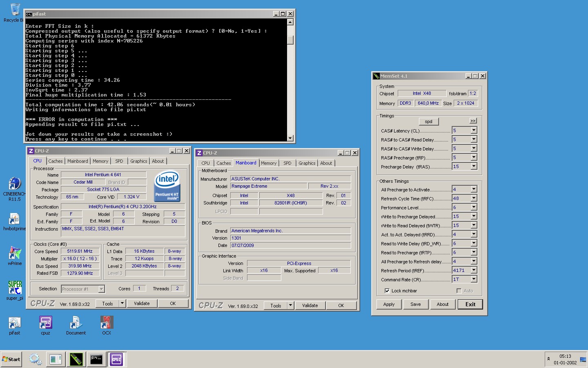Click the fsb/dram 1:2 field
This screenshot has width=588, height=368.
pos(473,94)
